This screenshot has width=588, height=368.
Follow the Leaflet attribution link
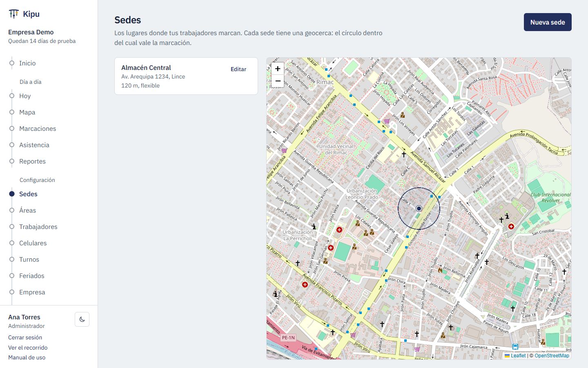tap(515, 356)
